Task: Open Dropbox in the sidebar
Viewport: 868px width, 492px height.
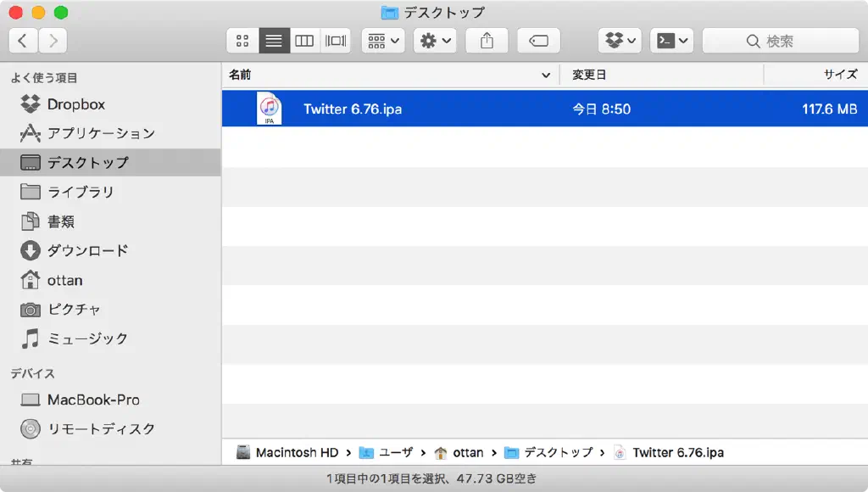Action: pos(75,104)
